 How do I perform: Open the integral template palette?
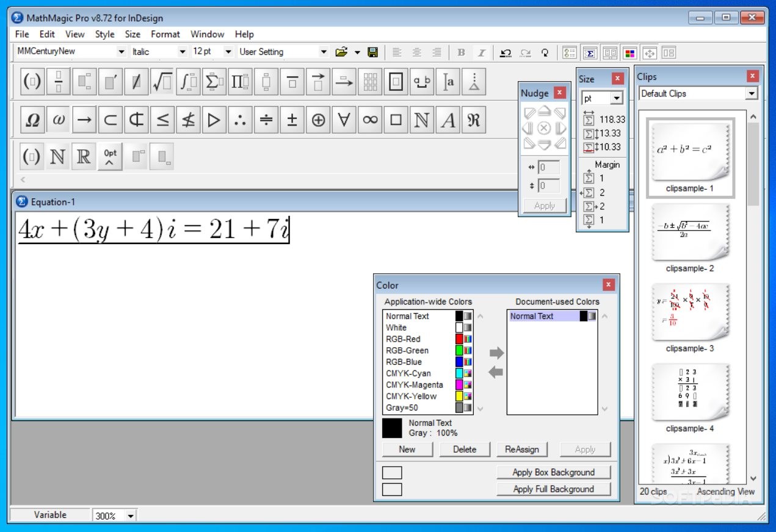188,82
